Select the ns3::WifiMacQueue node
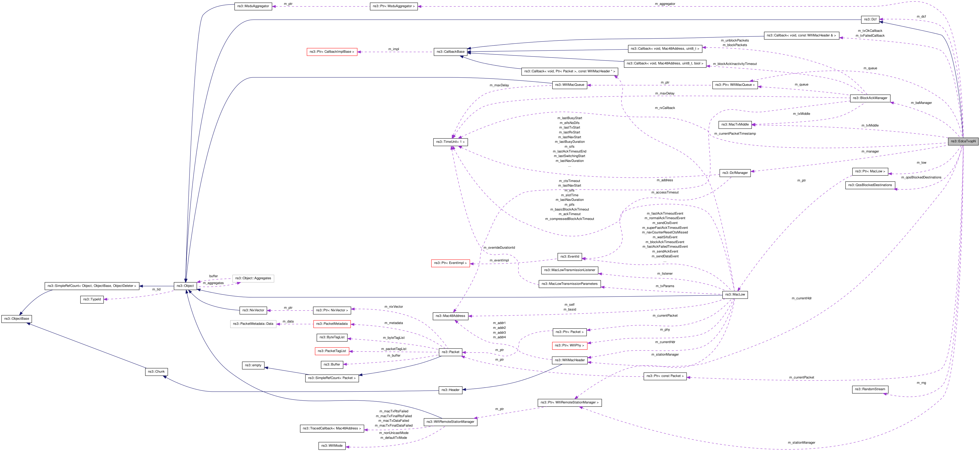The height and width of the screenshot is (451, 980). (x=569, y=85)
